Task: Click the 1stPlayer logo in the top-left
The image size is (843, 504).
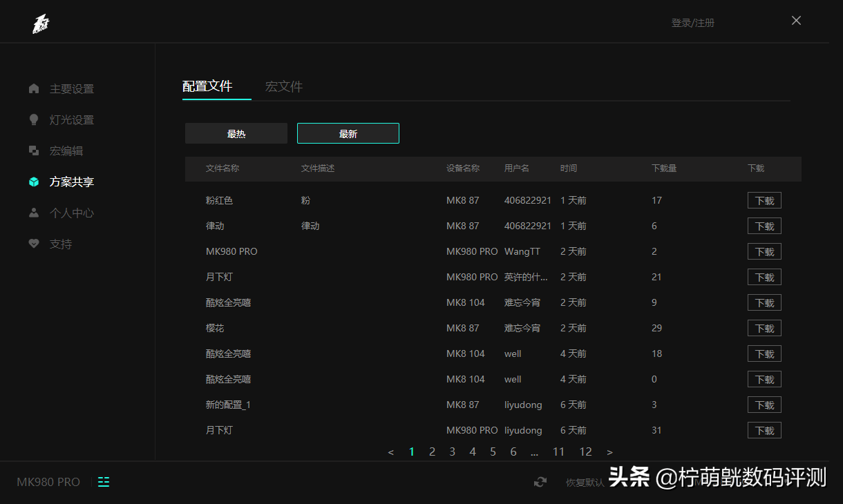Action: [x=41, y=23]
